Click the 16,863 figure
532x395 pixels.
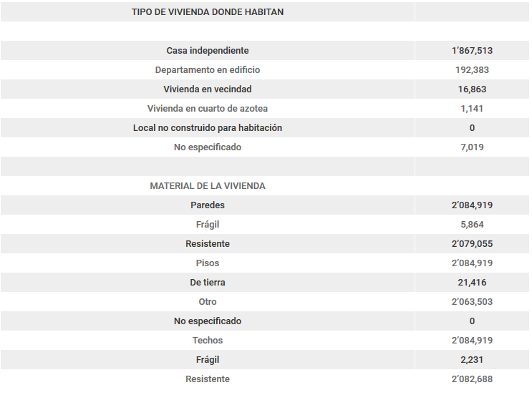pos(472,89)
